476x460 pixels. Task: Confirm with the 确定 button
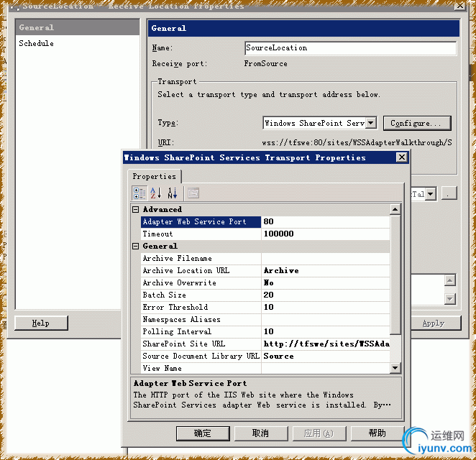click(203, 433)
